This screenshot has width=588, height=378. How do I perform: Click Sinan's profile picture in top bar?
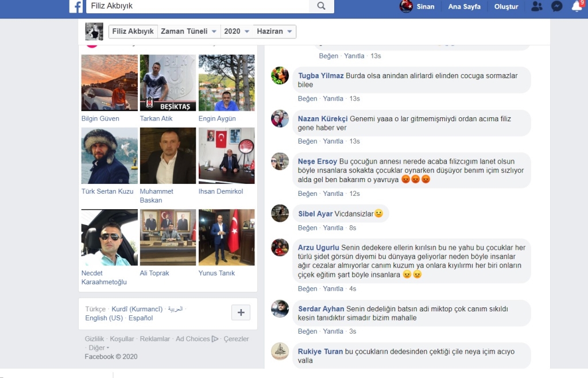tap(407, 7)
